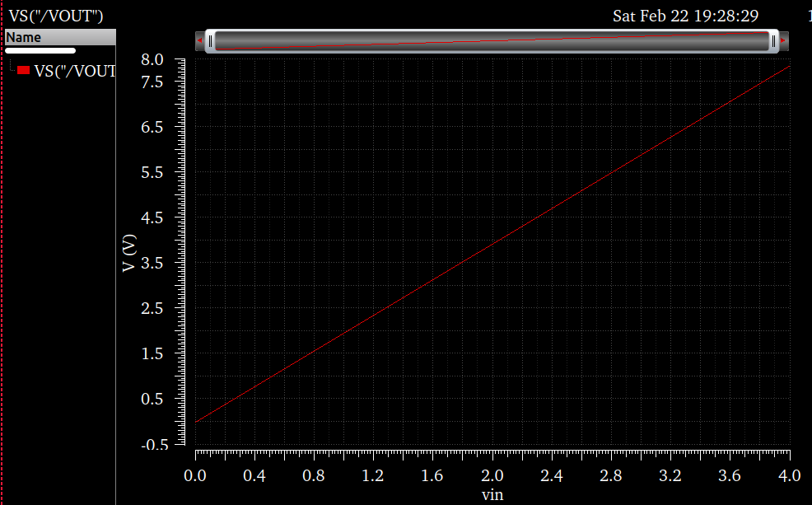Screen dimensions: 812x505
Task: Click the 2.0 x-axis tick label
Action: 492,475
